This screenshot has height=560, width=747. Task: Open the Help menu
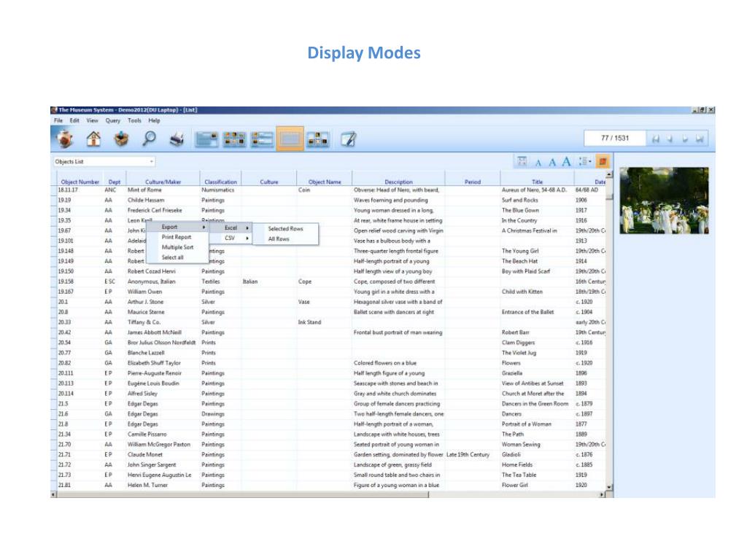pyautogui.click(x=154, y=120)
